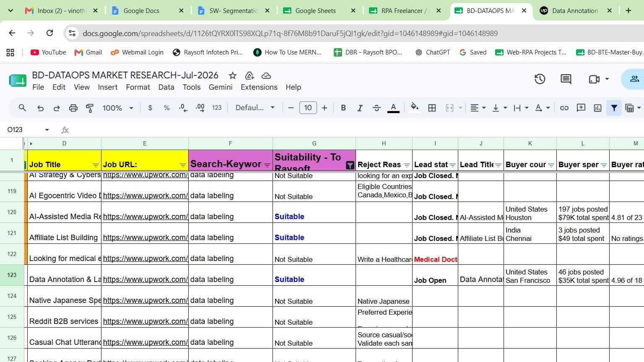
Task: Open the borders tool in toolbar
Action: pyautogui.click(x=432, y=108)
